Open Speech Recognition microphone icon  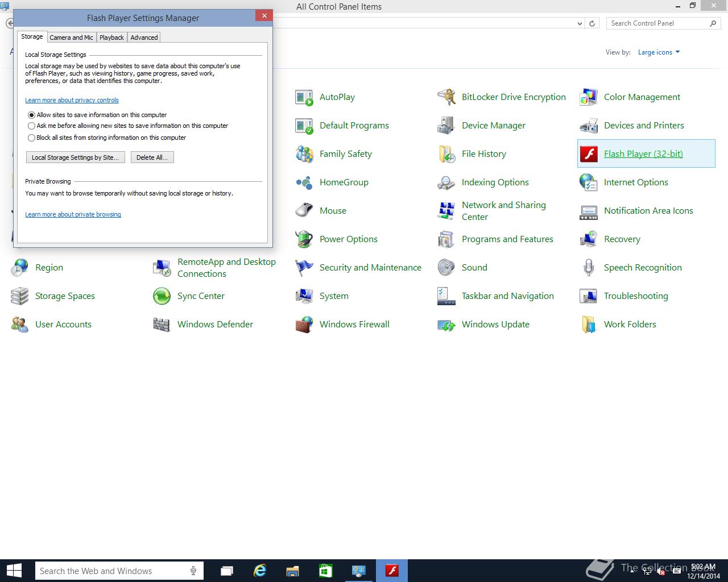(589, 268)
